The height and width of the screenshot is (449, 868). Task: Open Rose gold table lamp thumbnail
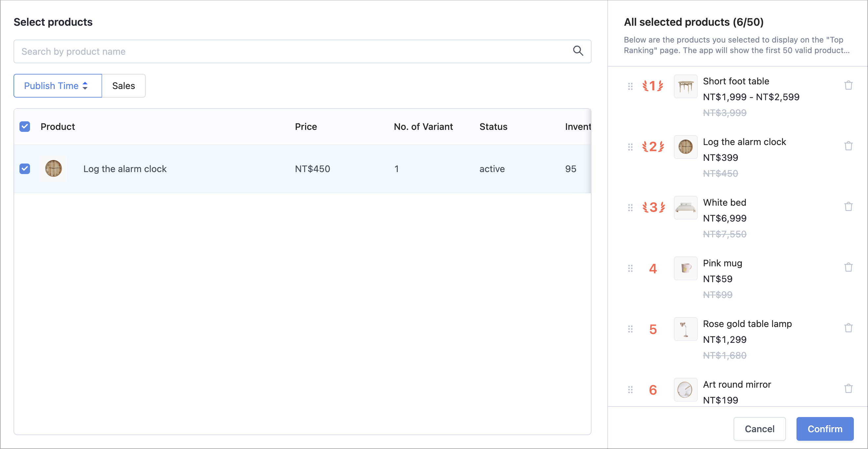685,329
